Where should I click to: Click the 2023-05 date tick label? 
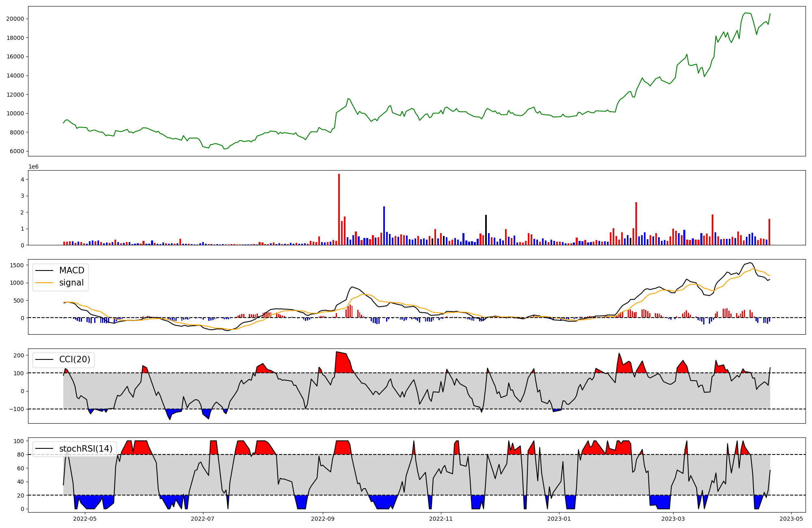point(791,519)
